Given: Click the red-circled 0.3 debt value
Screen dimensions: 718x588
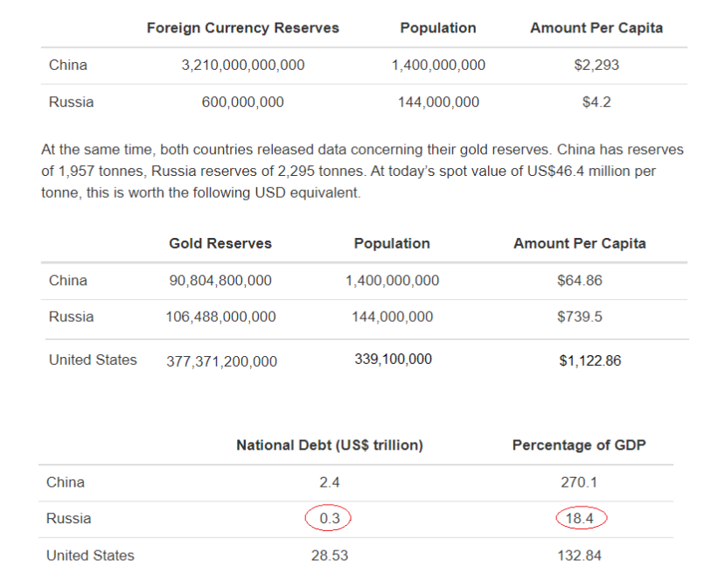Looking at the screenshot, I should (329, 519).
